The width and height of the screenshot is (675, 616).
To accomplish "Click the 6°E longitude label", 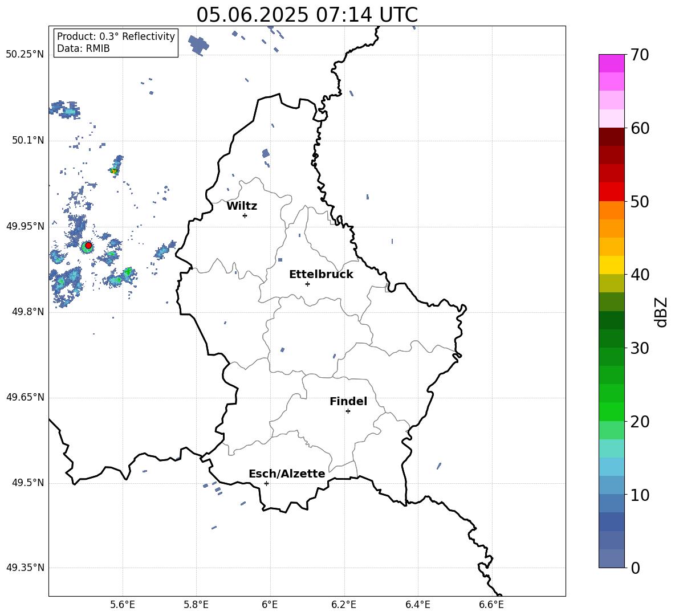I will [270, 605].
